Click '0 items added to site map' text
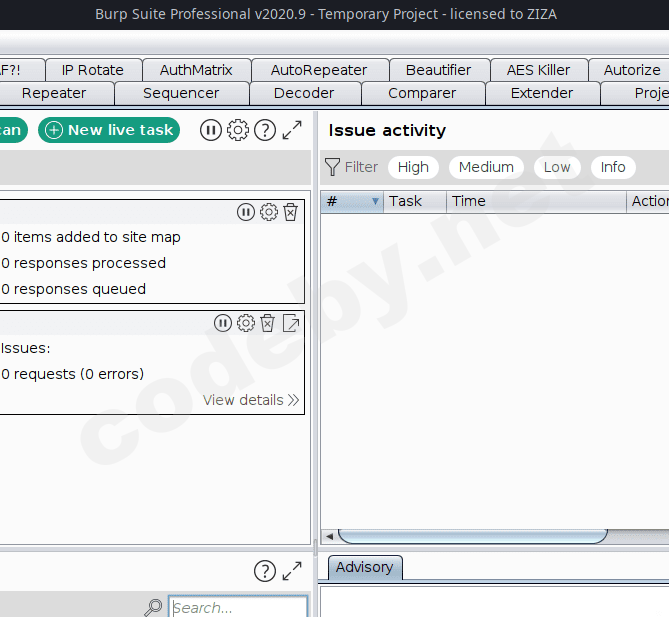The width and height of the screenshot is (669, 617). [x=91, y=237]
